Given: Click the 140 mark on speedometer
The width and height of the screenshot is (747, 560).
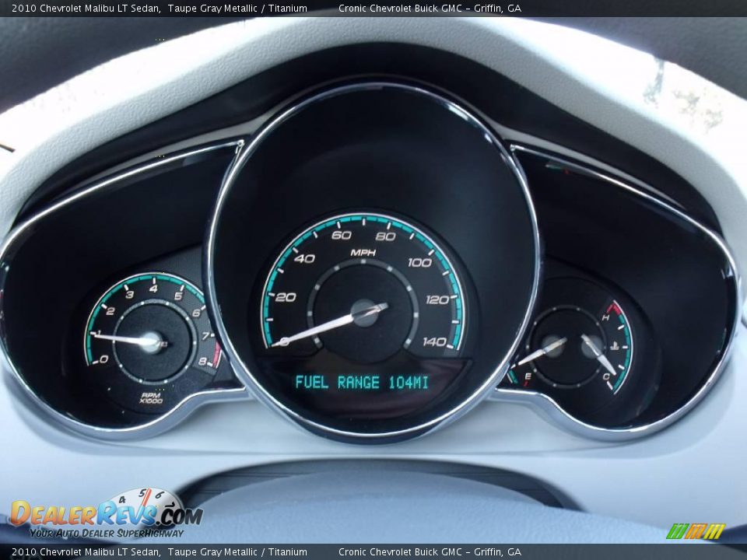Looking at the screenshot, I should (x=434, y=341).
